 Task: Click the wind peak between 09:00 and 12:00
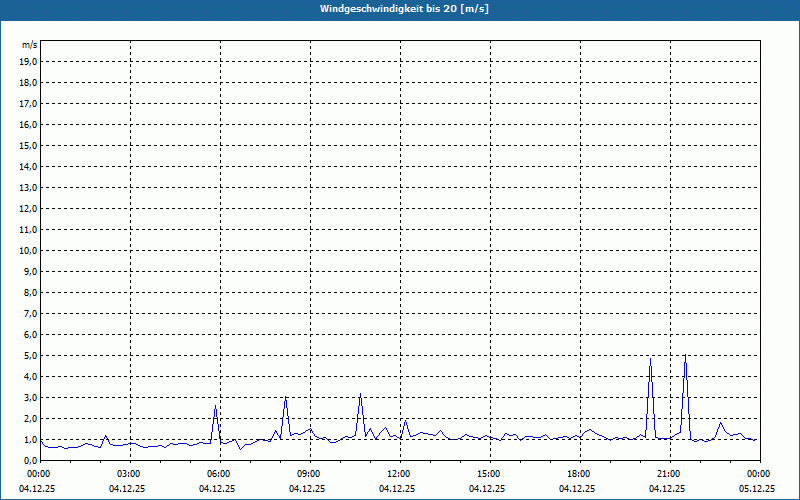coord(360,395)
